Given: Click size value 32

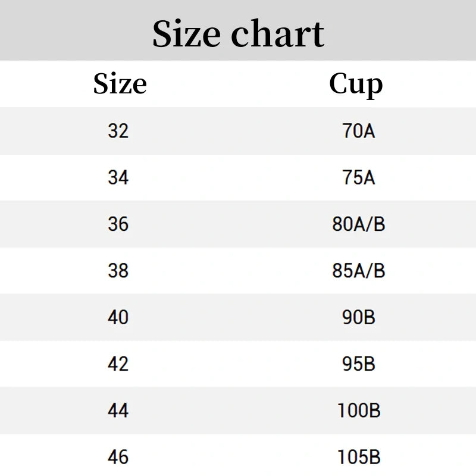Looking at the screenshot, I should pyautogui.click(x=118, y=131).
